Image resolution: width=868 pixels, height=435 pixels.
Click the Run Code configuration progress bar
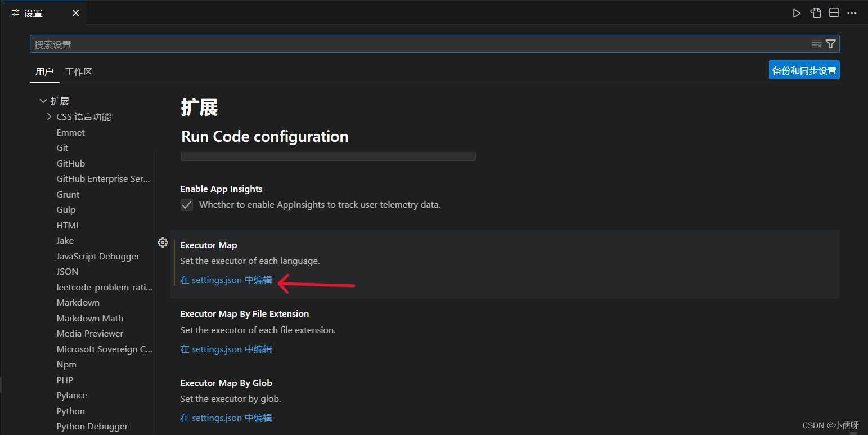[x=328, y=156]
